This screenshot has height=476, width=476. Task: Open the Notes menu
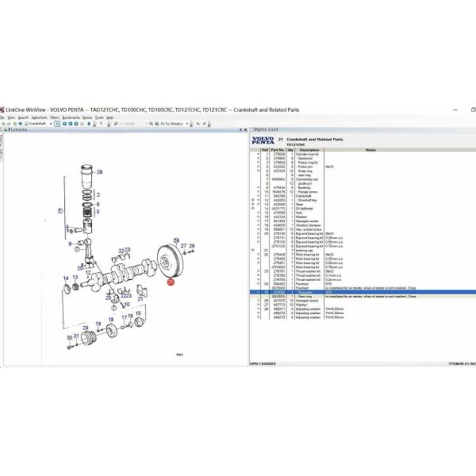pyautogui.click(x=87, y=117)
